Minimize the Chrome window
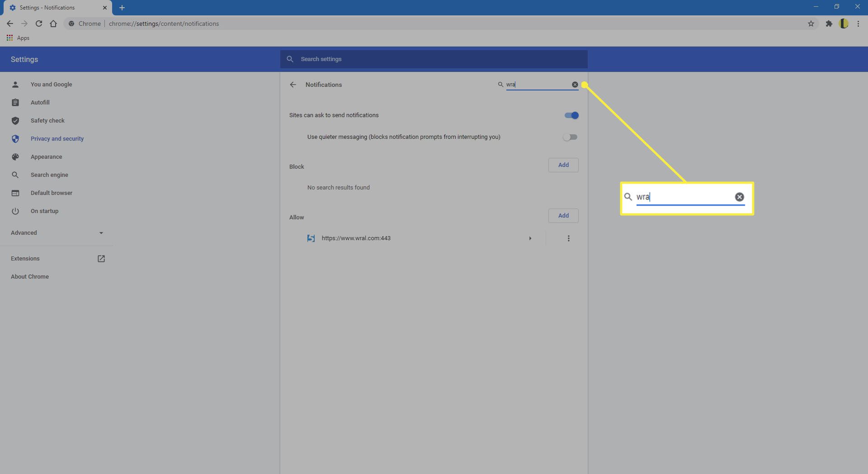 [816, 7]
